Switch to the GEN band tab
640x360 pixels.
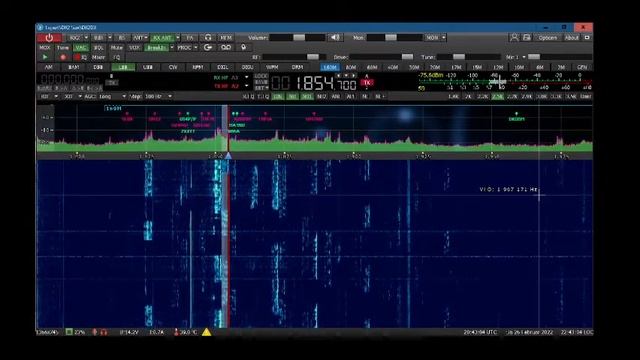point(582,67)
